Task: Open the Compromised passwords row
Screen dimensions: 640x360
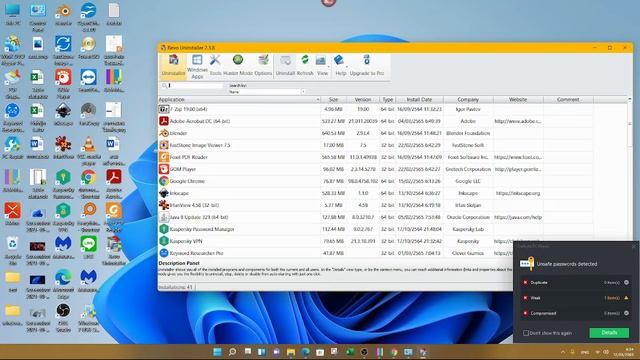Action: click(576, 313)
